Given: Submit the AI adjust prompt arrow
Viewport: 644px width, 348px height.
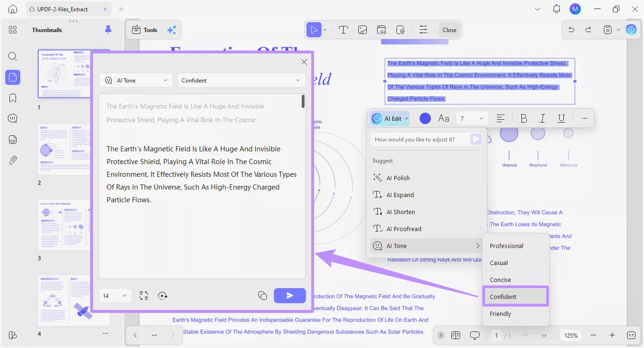Looking at the screenshot, I should (x=476, y=139).
